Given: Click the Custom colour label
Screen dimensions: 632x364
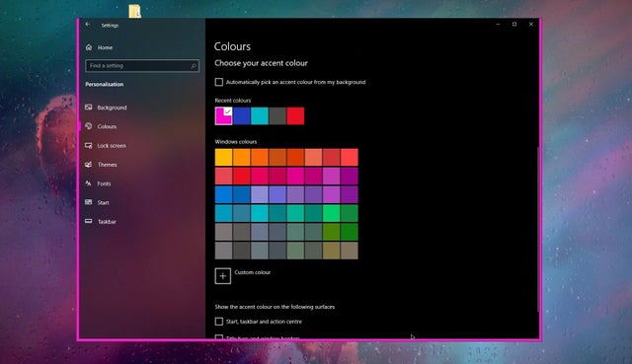Looking at the screenshot, I should point(253,272).
